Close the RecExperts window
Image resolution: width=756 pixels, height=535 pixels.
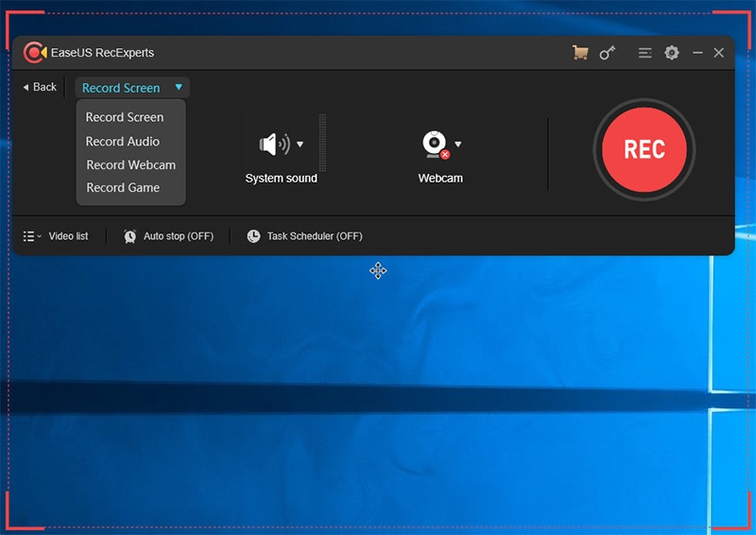pos(718,53)
